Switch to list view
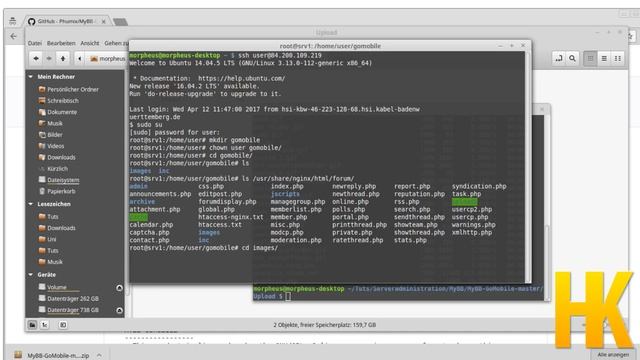This screenshot has width=640, height=360. tap(604, 59)
